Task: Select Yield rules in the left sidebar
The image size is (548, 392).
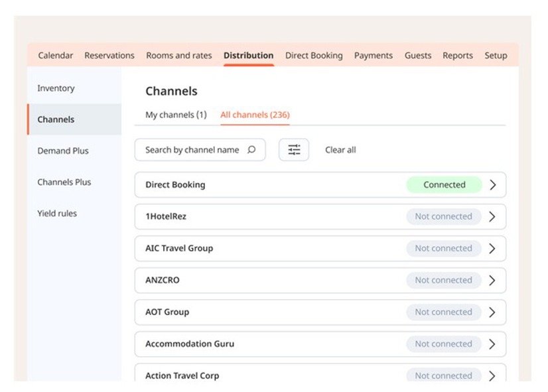Action: tap(56, 213)
